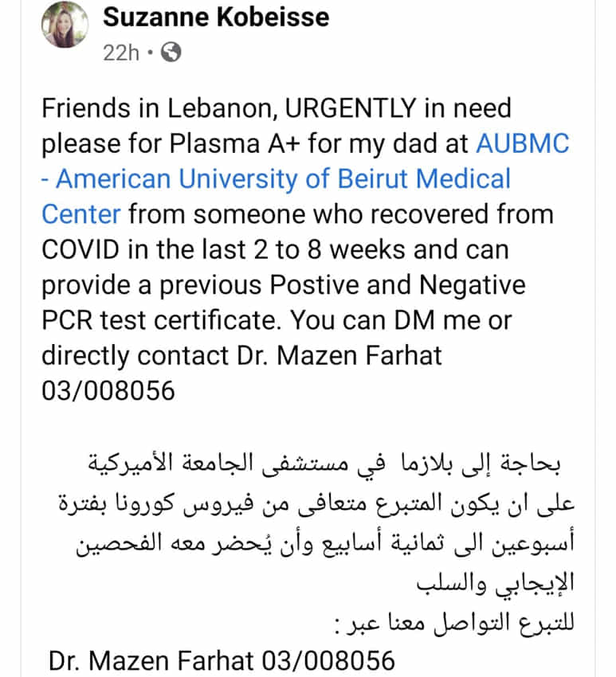
Task: Click the word 'URGENTLY' in the post
Action: click(x=350, y=108)
